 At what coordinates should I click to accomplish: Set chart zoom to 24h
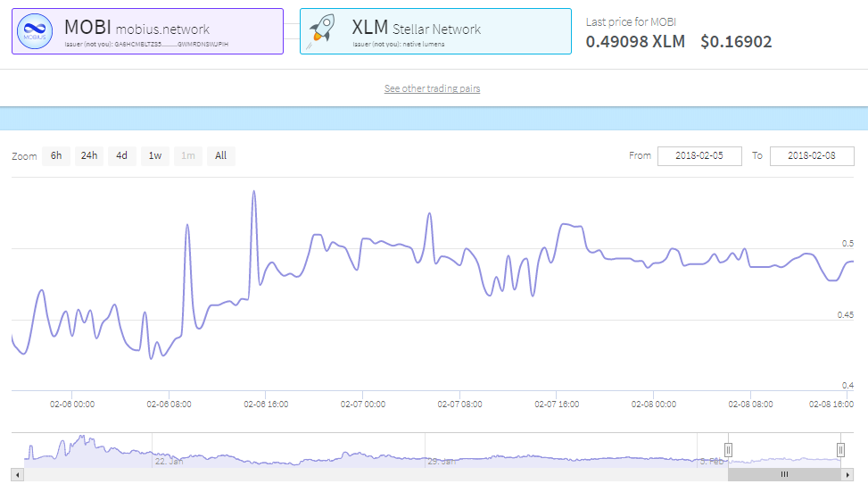pyautogui.click(x=89, y=155)
